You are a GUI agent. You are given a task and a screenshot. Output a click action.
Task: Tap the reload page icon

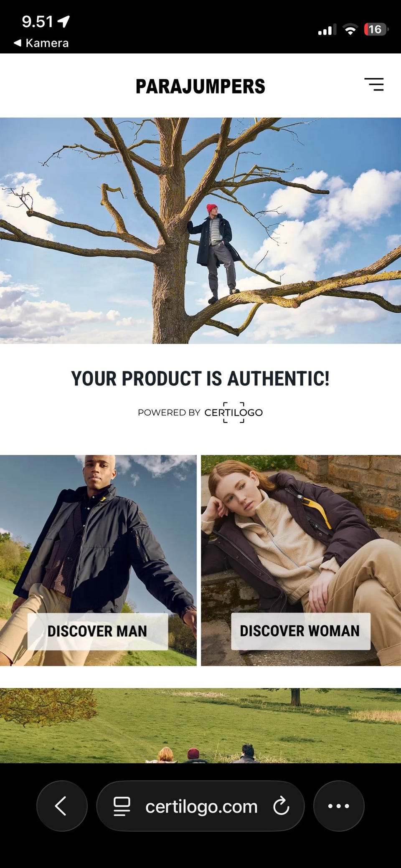pos(281,806)
